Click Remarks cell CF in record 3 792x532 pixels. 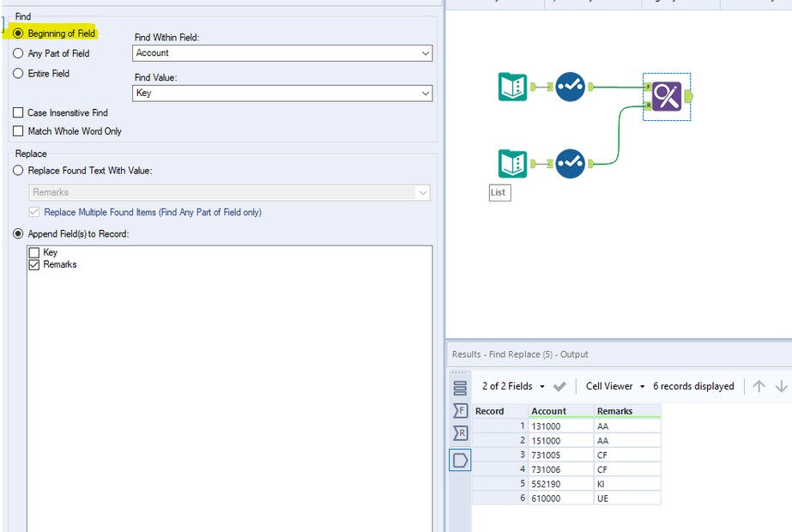point(627,456)
